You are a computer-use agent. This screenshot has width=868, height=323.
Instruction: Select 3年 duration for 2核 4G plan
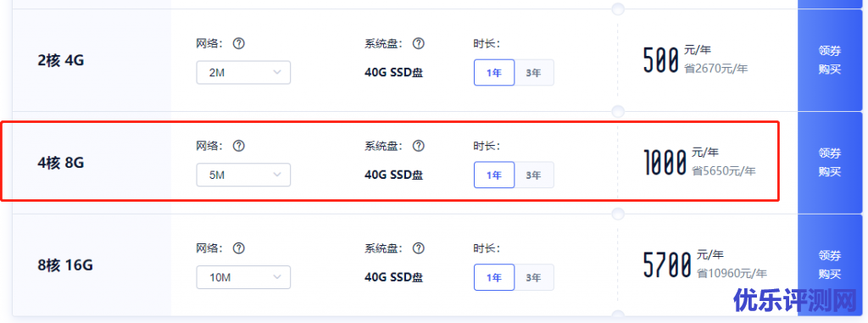(534, 73)
